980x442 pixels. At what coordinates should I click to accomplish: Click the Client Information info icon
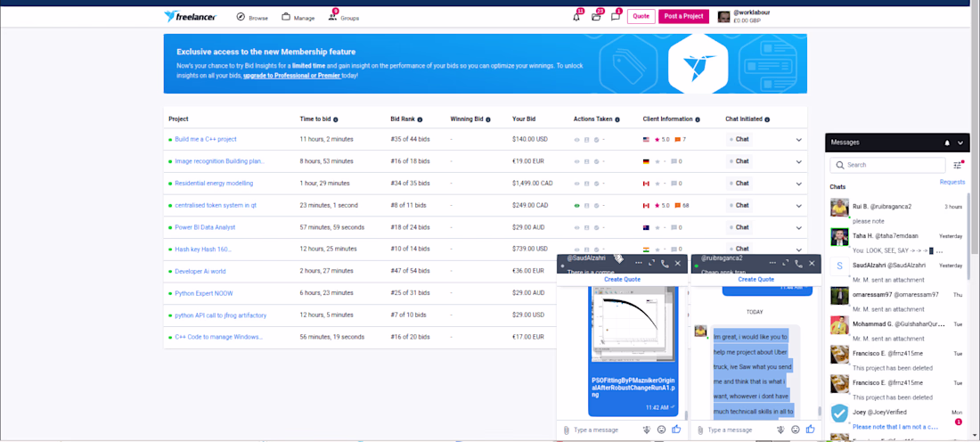tap(698, 119)
